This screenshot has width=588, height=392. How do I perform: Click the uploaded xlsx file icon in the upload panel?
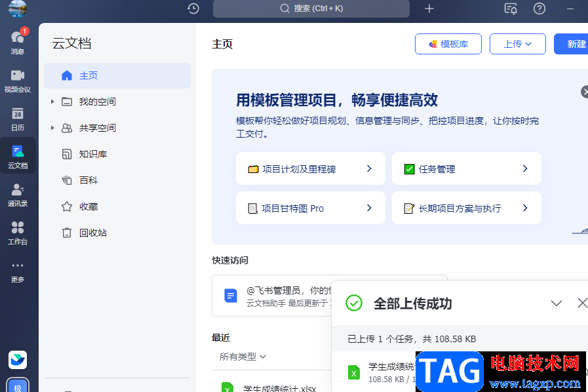[353, 372]
